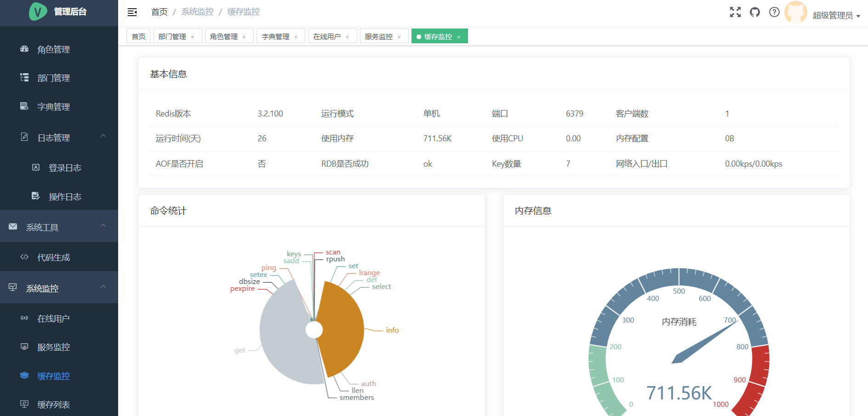Click the user avatar image
868x416 pixels.
click(x=795, y=12)
